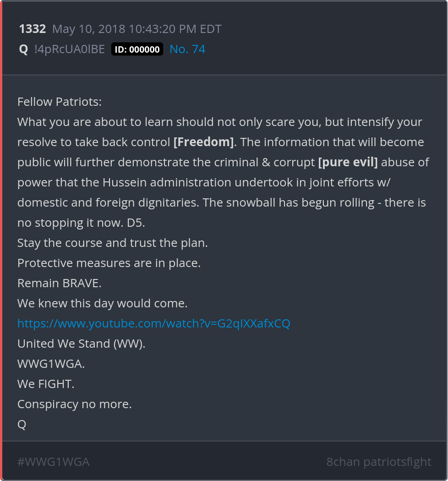This screenshot has height=481, width=448.
Task: Click the "We FIGHT." line
Action: 46,384
